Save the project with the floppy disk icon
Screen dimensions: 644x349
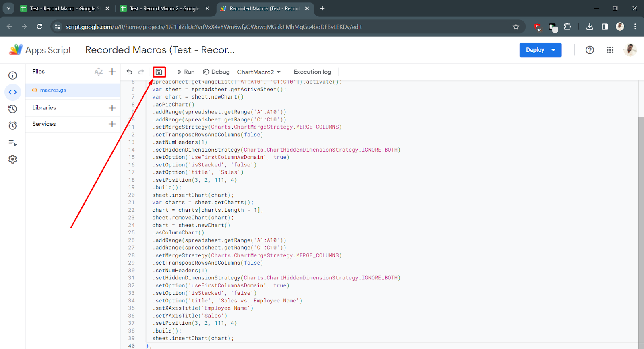159,72
